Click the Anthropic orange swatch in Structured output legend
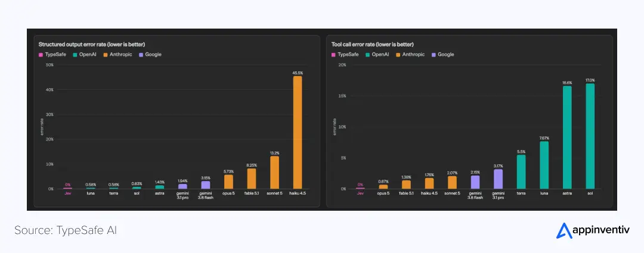The height and width of the screenshot is (253, 644). coord(105,55)
